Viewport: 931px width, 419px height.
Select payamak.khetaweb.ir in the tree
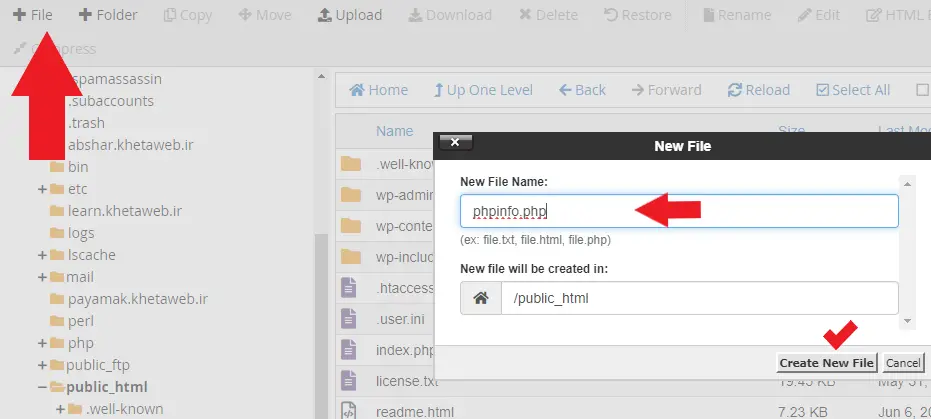click(138, 299)
